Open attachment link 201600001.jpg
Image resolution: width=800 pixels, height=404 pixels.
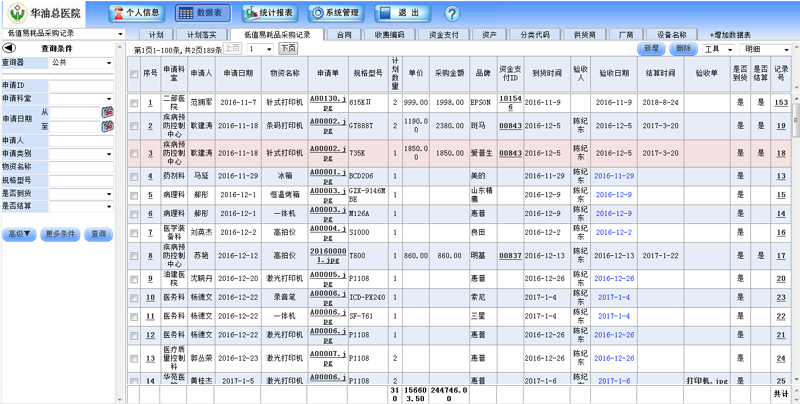[328, 256]
